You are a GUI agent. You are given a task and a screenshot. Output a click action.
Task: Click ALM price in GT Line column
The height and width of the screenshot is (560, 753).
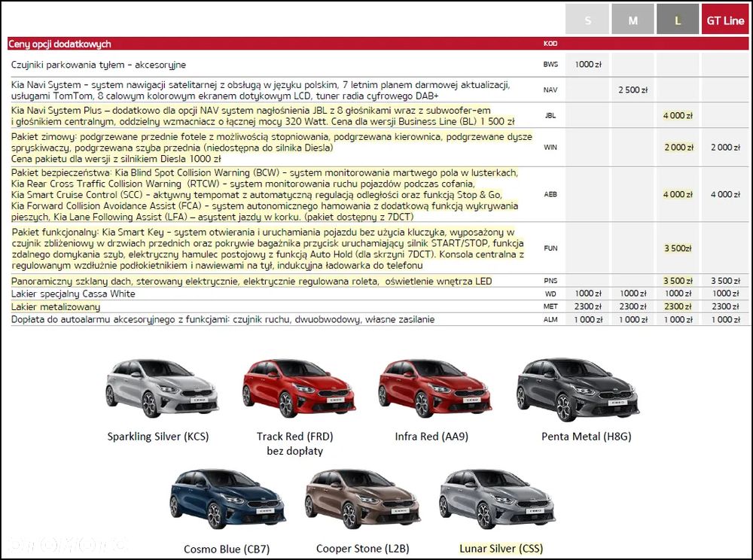[x=725, y=320]
